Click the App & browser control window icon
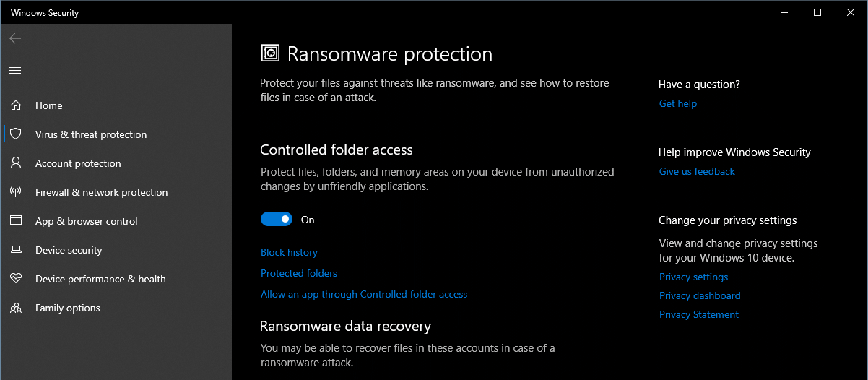The width and height of the screenshot is (868, 380). click(16, 221)
